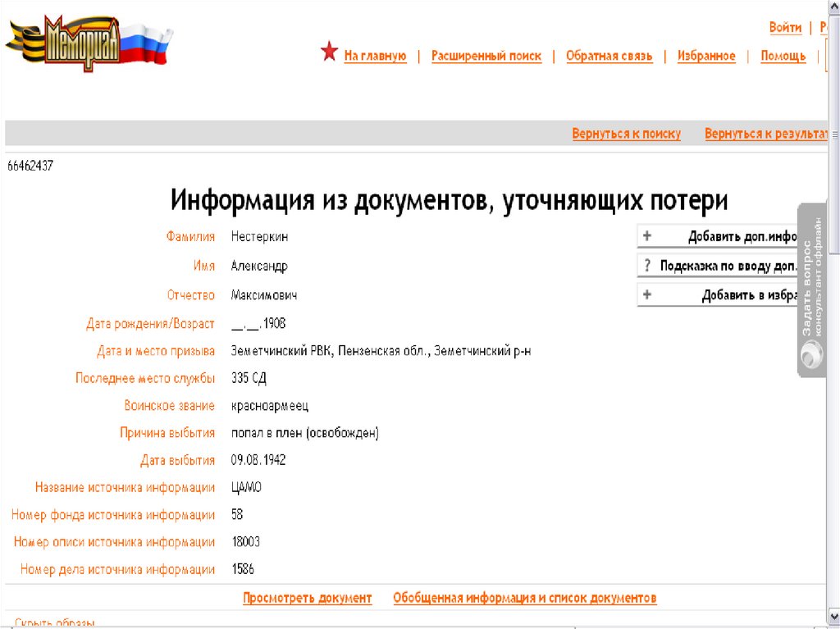This screenshot has width=840, height=629.
Task: Open Подсказка по вводу доп. button
Action: (718, 265)
